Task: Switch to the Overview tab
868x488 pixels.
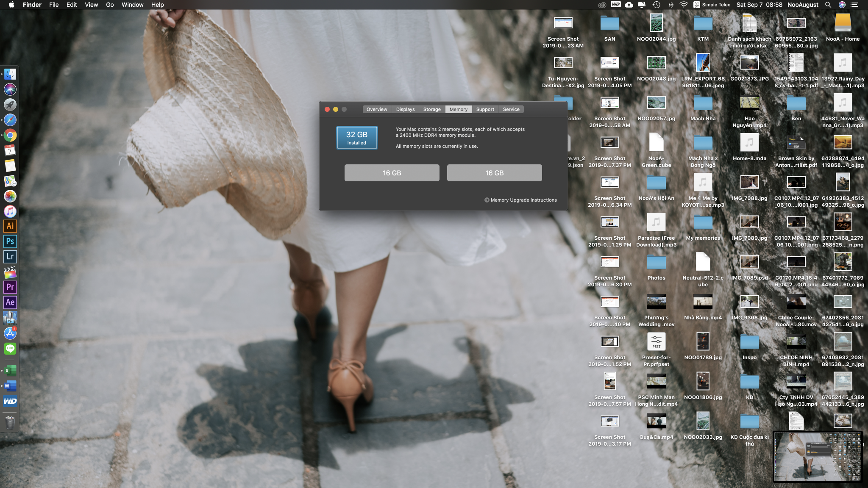Action: [376, 109]
